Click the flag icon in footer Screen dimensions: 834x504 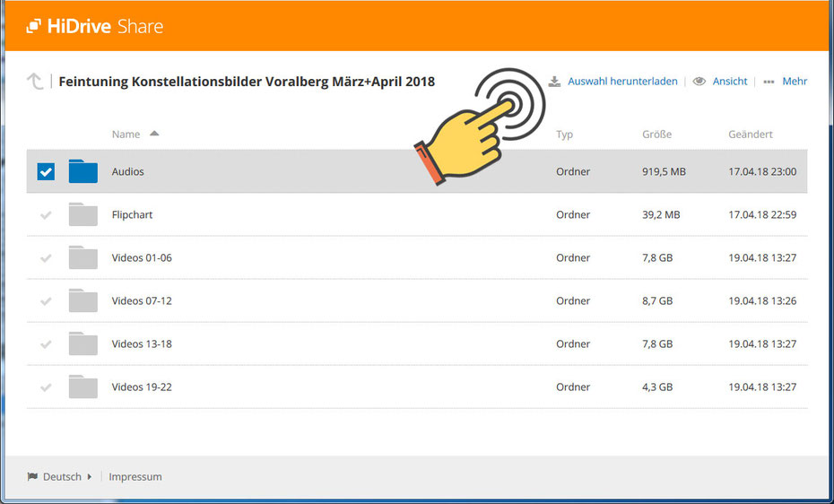(32, 476)
